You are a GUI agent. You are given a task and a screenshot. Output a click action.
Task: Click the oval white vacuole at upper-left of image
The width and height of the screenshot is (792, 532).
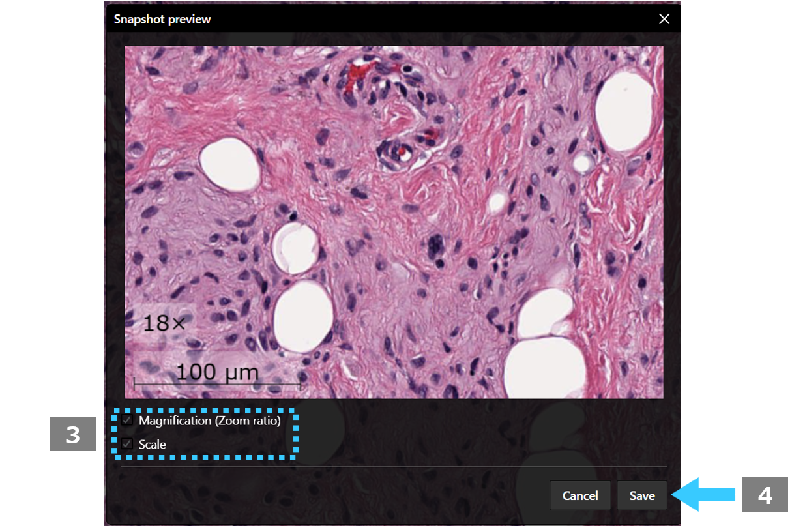click(x=230, y=165)
